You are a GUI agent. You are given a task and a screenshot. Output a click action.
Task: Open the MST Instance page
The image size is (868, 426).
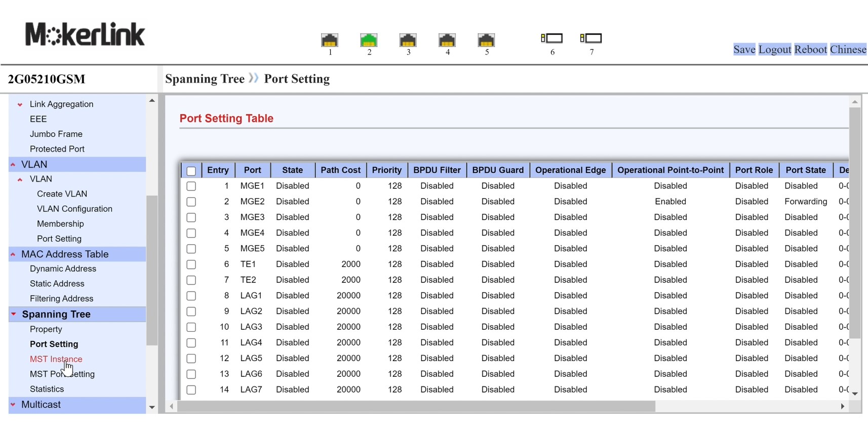(56, 359)
